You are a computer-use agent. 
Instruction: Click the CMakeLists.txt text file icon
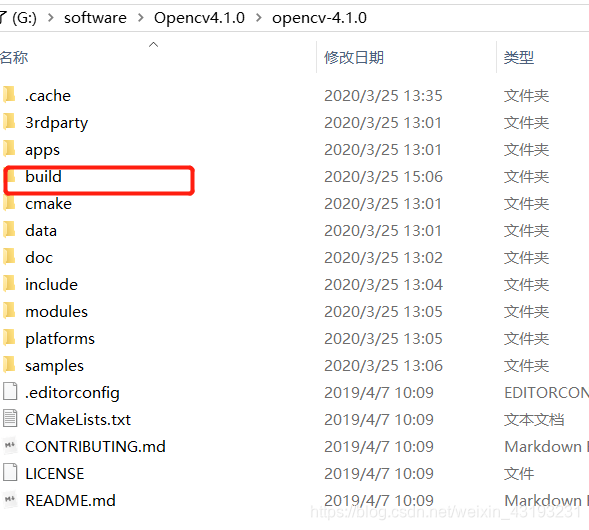coord(10,419)
